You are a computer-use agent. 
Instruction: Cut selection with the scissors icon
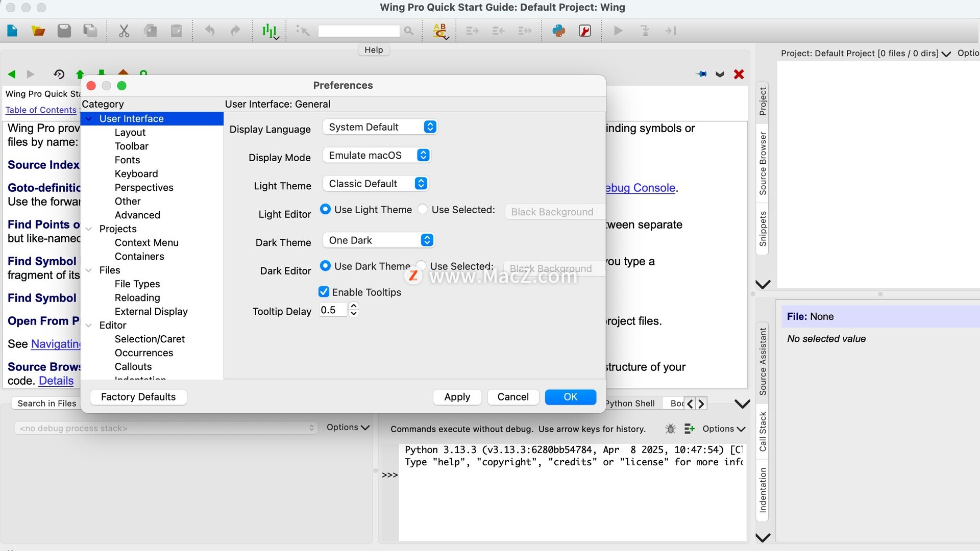point(124,31)
